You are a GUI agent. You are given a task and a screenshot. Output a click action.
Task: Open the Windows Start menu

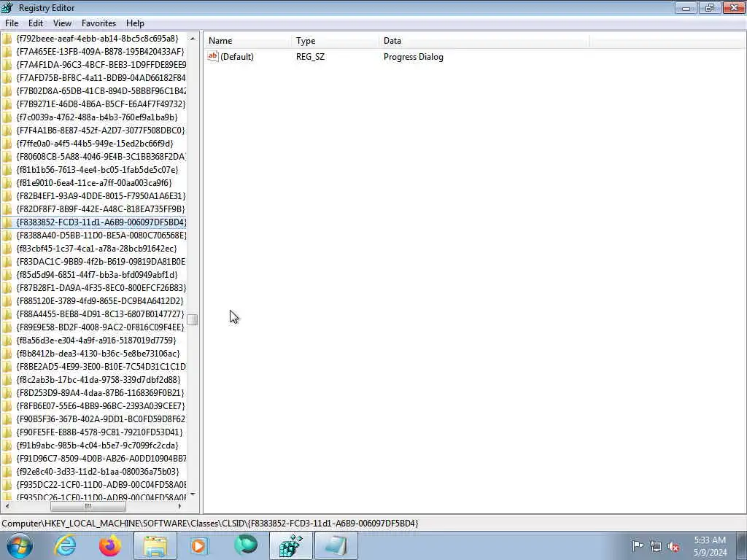(20, 545)
